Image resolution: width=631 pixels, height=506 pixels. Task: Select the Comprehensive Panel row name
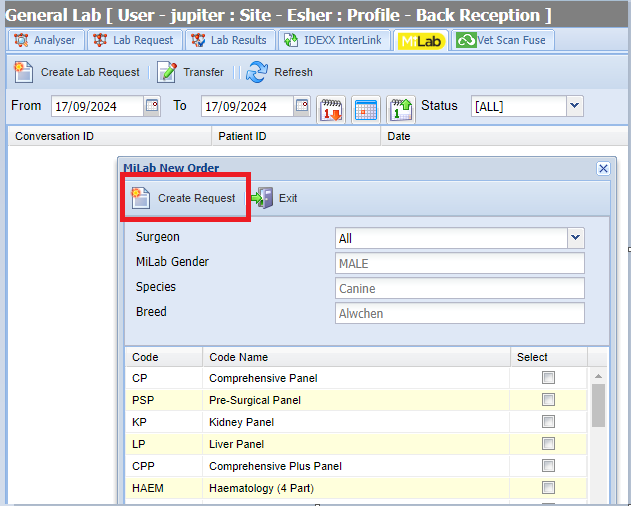(263, 378)
